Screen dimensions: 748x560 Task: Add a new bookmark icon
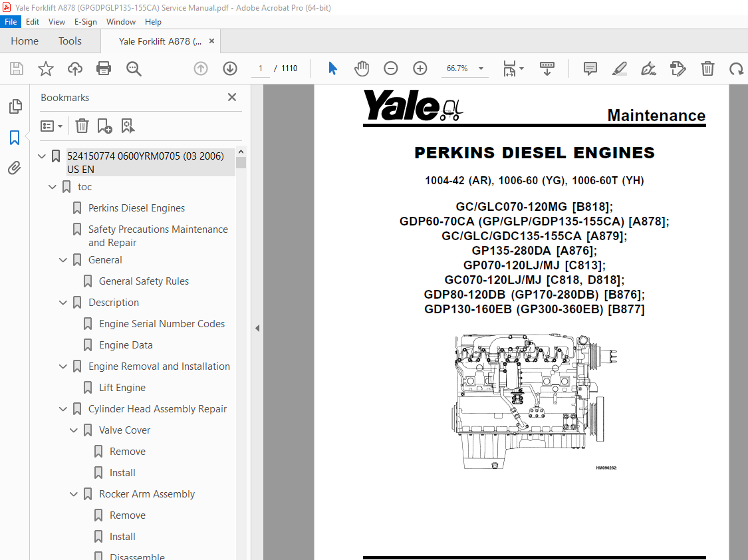[x=104, y=126]
